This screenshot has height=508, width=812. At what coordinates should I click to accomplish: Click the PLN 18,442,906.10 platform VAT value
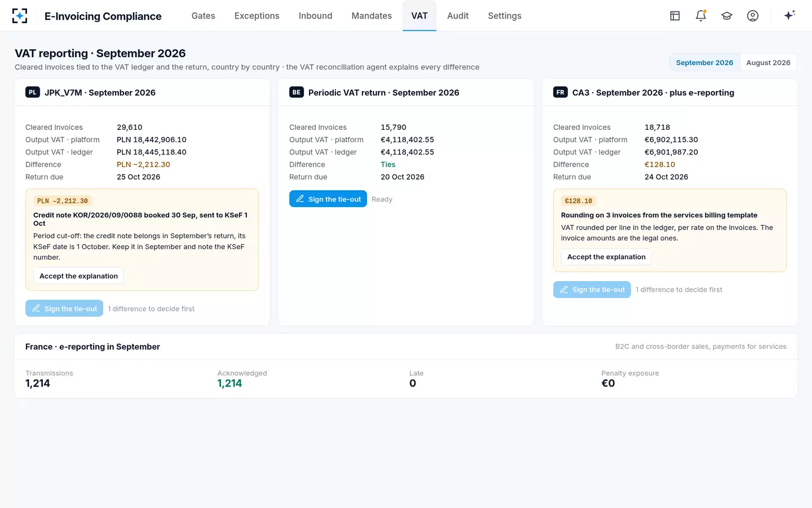tap(152, 139)
